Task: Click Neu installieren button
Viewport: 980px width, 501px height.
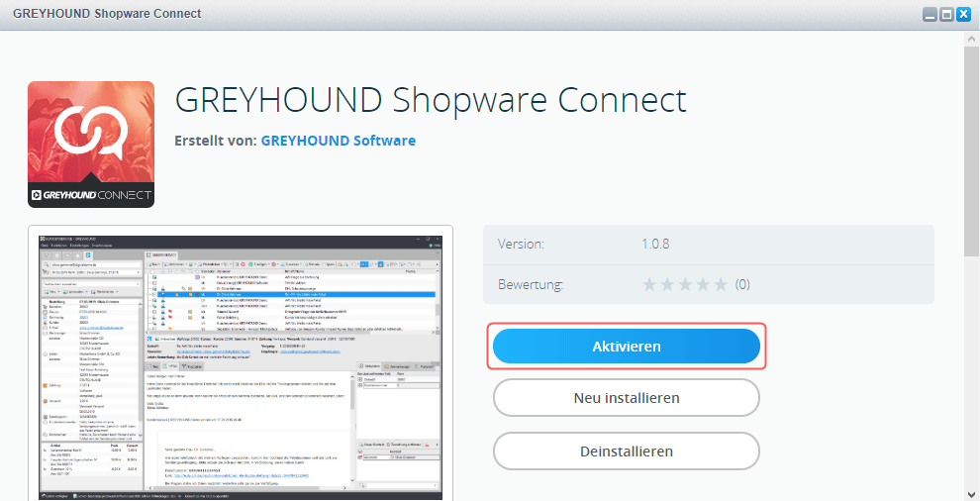Action: pos(627,398)
